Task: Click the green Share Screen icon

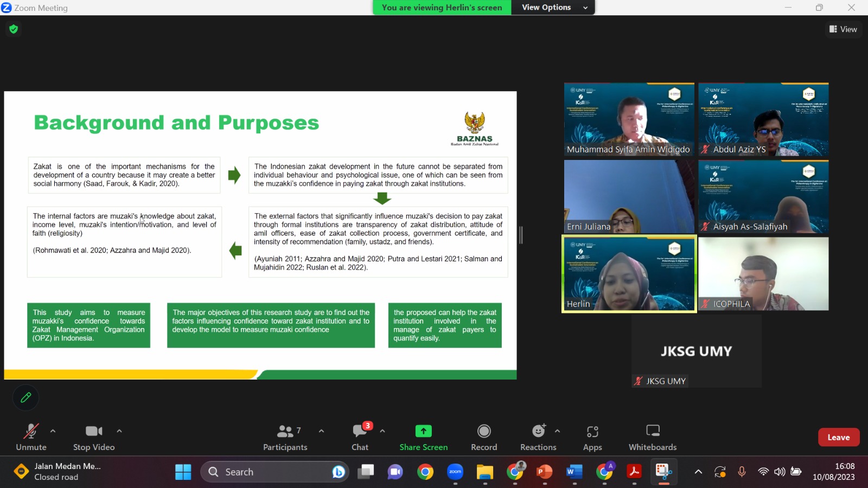Action: point(423,431)
